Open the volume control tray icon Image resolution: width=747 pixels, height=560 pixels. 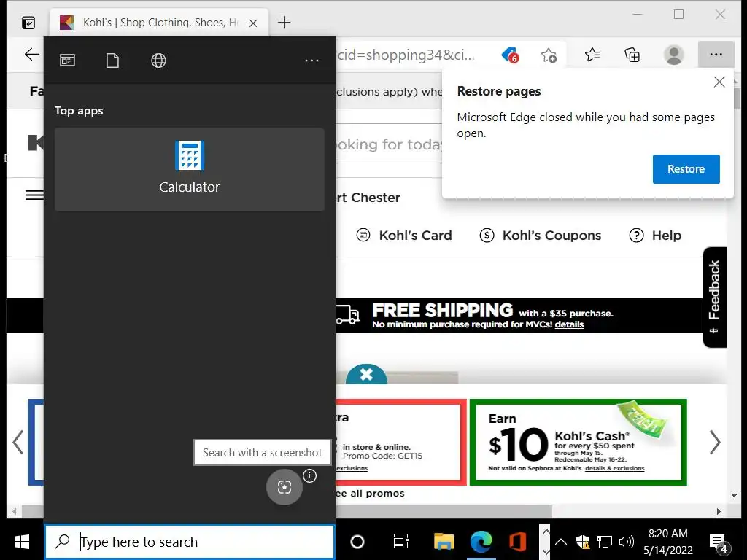[626, 542]
